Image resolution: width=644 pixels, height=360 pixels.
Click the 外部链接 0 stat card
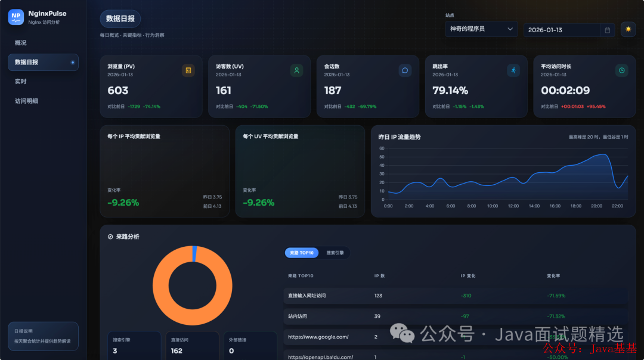tap(250, 346)
